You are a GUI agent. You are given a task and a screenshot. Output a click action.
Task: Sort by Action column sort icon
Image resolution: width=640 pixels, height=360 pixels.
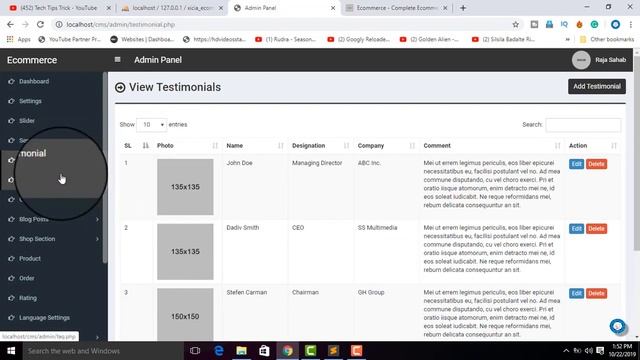point(614,146)
